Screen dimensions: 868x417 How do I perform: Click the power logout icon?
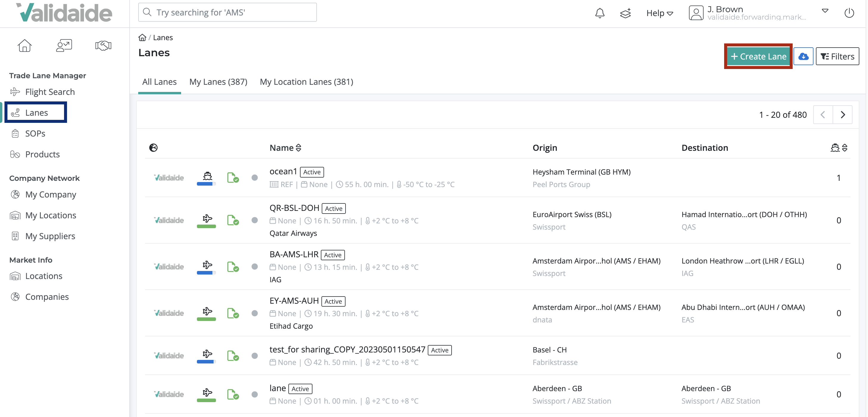849,13
